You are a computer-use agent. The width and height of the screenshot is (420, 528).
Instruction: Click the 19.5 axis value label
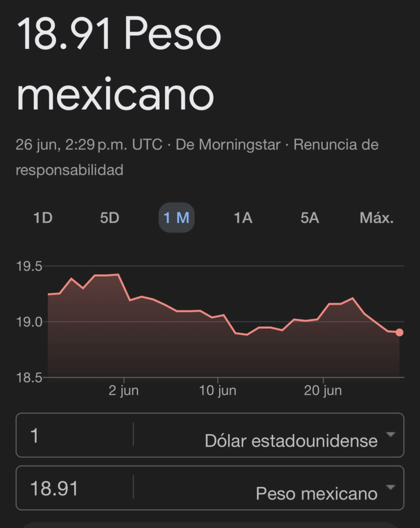click(29, 267)
